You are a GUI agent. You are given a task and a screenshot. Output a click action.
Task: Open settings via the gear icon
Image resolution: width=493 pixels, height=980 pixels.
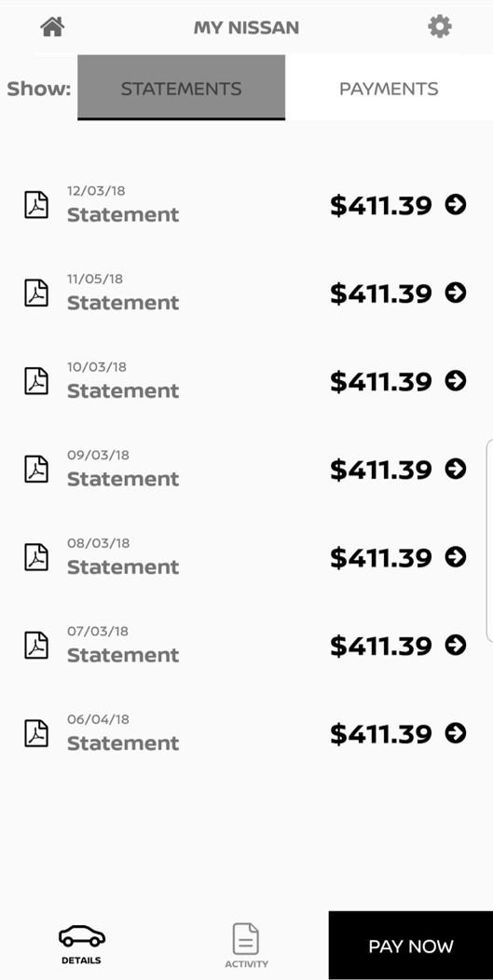(440, 27)
